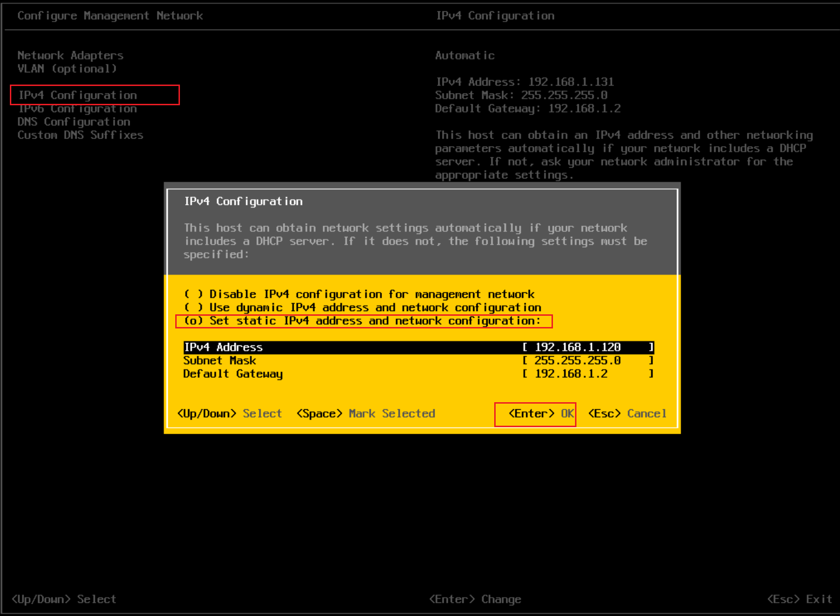Click bottom <Esc> Exit hint

tap(800, 599)
